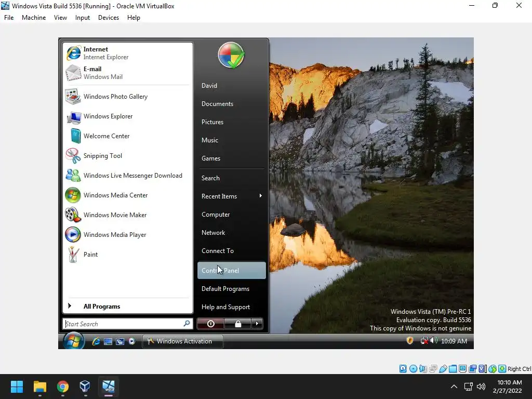Open Default Programs

click(232, 289)
